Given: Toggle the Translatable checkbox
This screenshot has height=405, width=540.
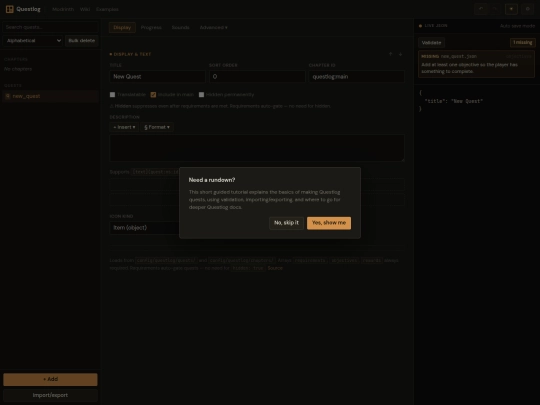Looking at the screenshot, I should (x=112, y=94).
